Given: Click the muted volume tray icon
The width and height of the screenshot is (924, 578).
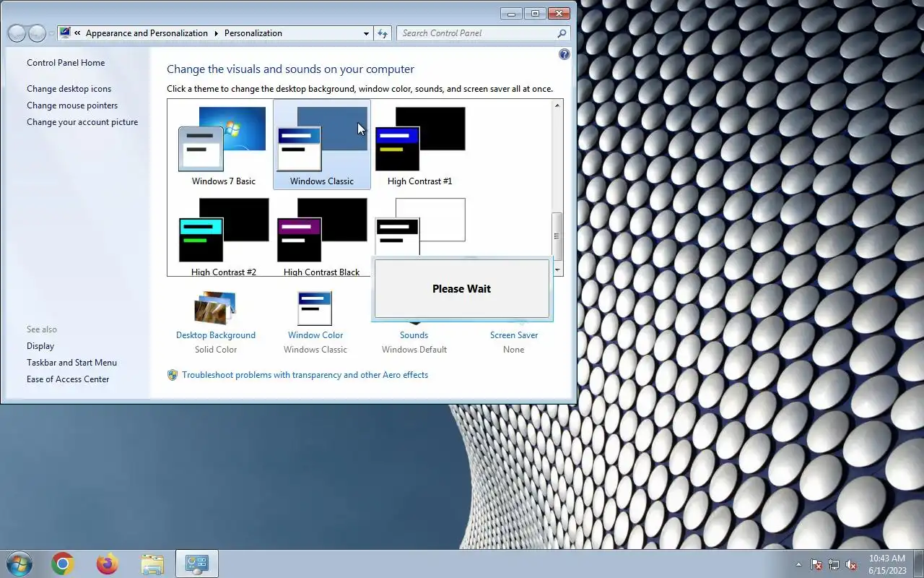Looking at the screenshot, I should [851, 564].
